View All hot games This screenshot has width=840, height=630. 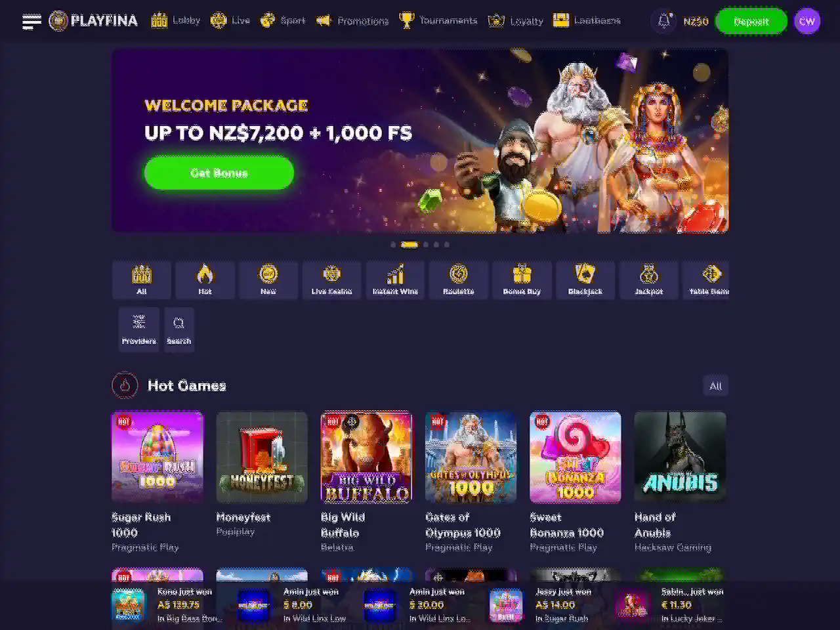click(x=715, y=386)
